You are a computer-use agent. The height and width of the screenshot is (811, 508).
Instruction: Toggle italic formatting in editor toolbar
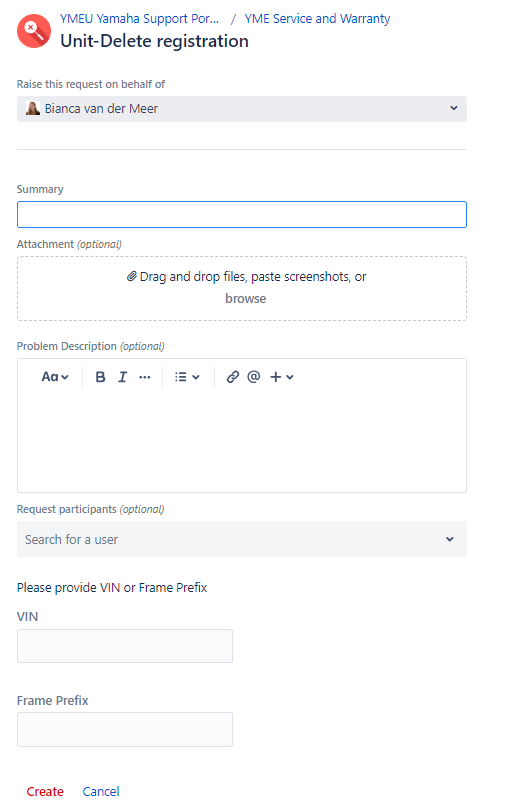123,377
